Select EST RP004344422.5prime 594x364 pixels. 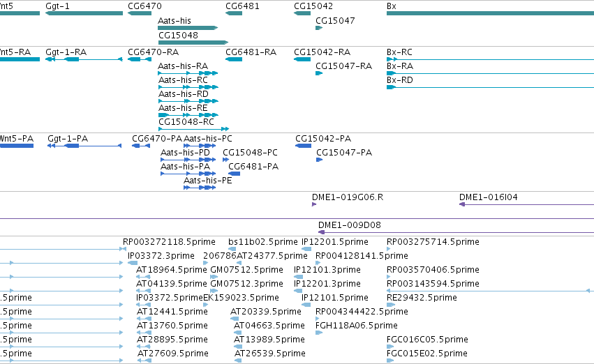point(362,312)
